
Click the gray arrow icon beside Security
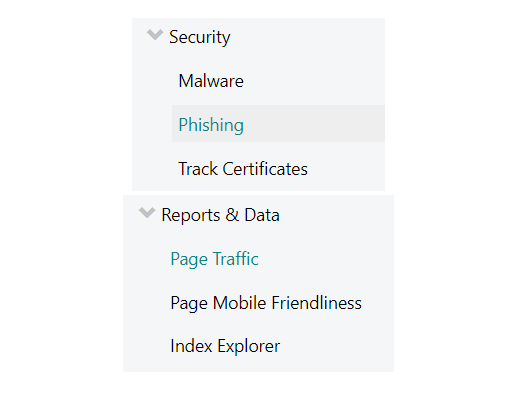(x=155, y=34)
